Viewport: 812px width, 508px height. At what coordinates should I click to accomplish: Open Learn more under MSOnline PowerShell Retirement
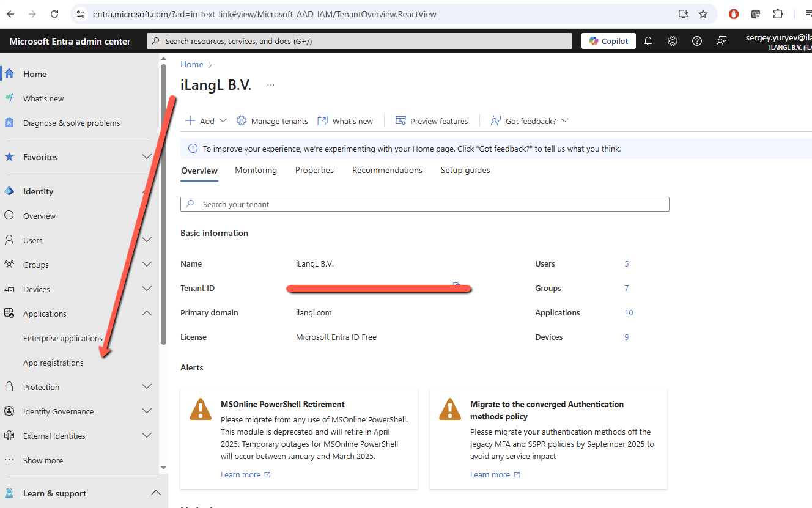(x=245, y=475)
